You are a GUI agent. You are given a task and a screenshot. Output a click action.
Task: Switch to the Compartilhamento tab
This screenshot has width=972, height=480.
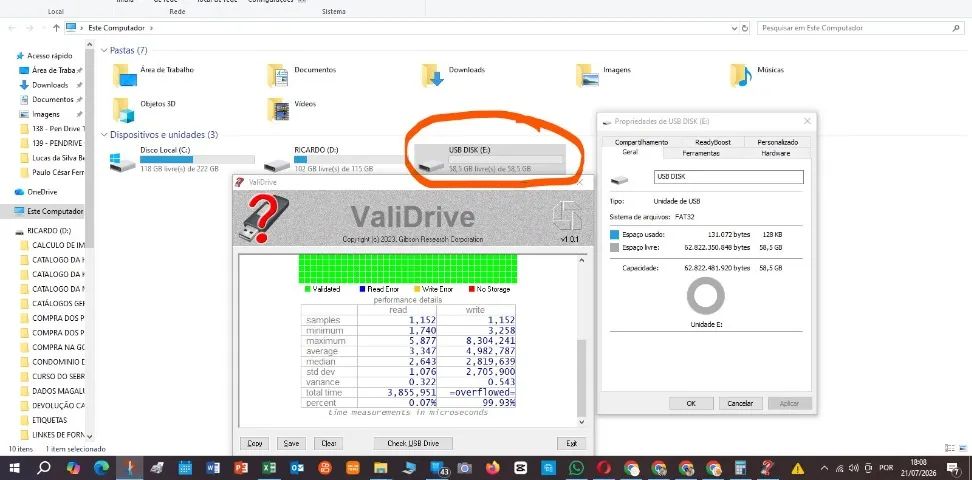point(641,142)
